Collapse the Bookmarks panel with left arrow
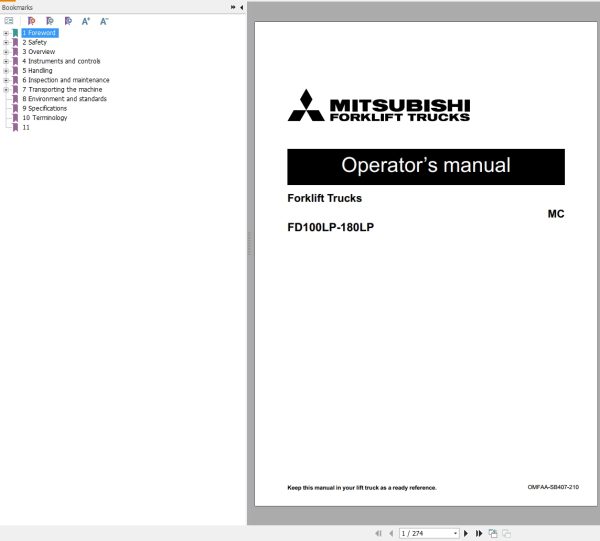 pyautogui.click(x=241, y=7)
